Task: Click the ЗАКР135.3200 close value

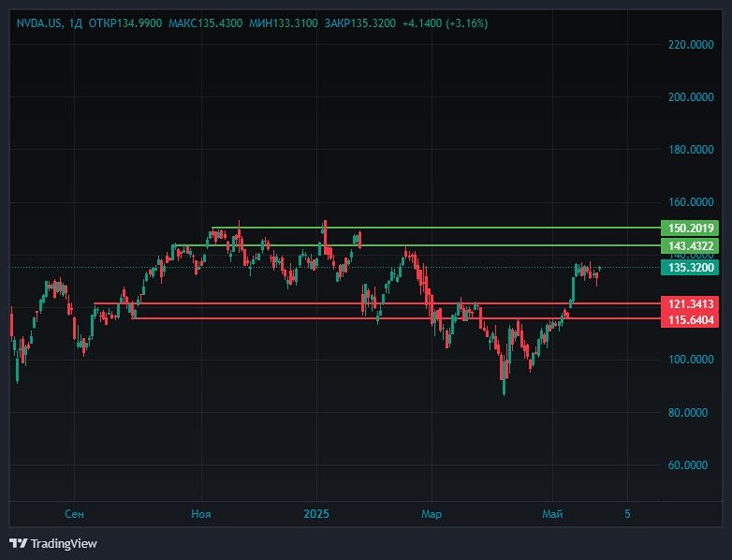Action: tap(360, 22)
